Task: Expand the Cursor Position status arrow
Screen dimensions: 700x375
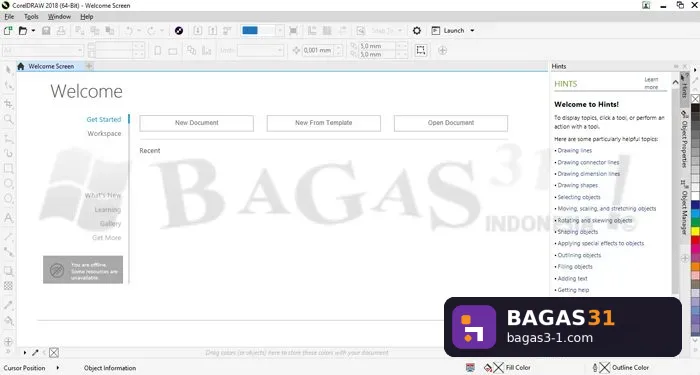Action: [x=58, y=368]
